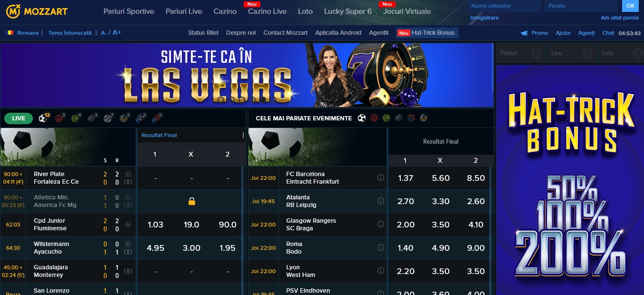Open live stream icon for River Plate
Image resolution: width=644 pixels, height=295 pixels.
coord(128,174)
